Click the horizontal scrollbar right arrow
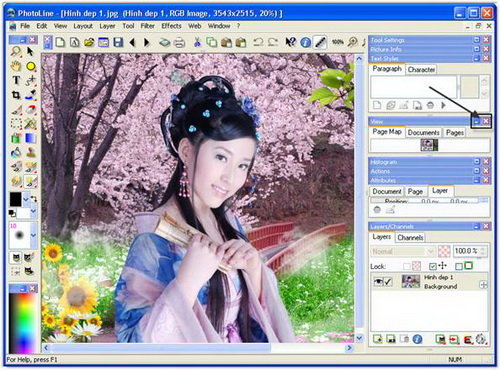This screenshot has height=370, width=500. (349, 348)
